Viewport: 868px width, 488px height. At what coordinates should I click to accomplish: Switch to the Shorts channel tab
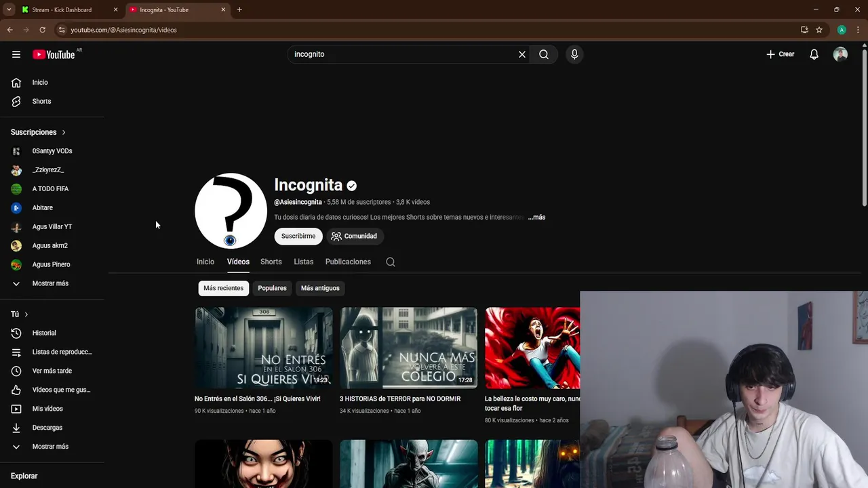point(271,262)
